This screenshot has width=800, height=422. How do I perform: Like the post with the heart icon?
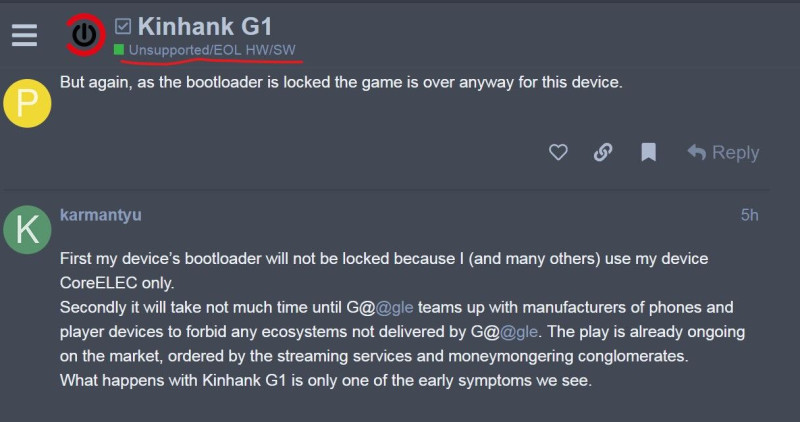click(558, 152)
